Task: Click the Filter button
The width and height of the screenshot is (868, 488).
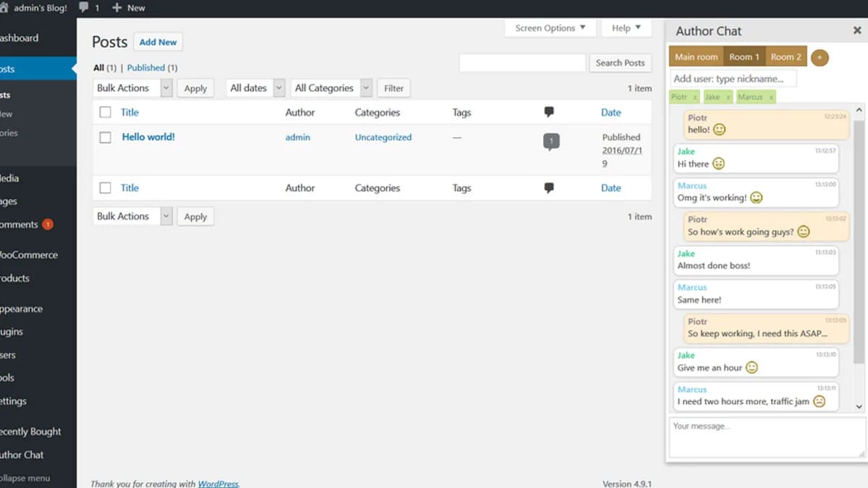Action: click(393, 88)
